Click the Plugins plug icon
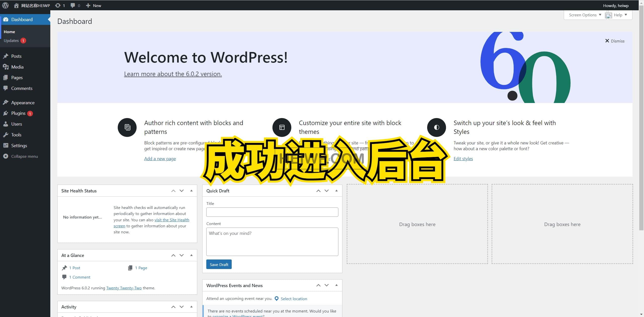Image resolution: width=644 pixels, height=317 pixels. coord(6,113)
